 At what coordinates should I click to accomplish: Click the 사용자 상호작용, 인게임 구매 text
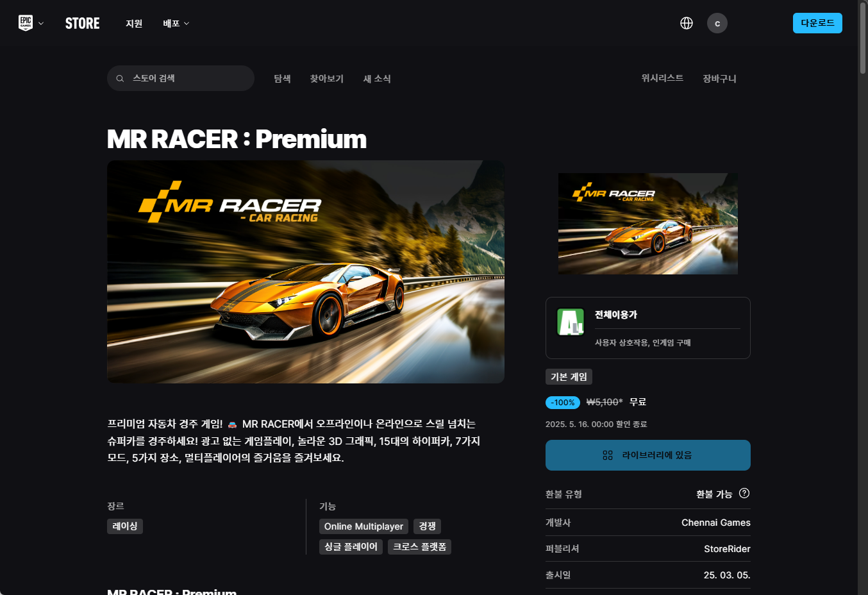[x=643, y=343]
